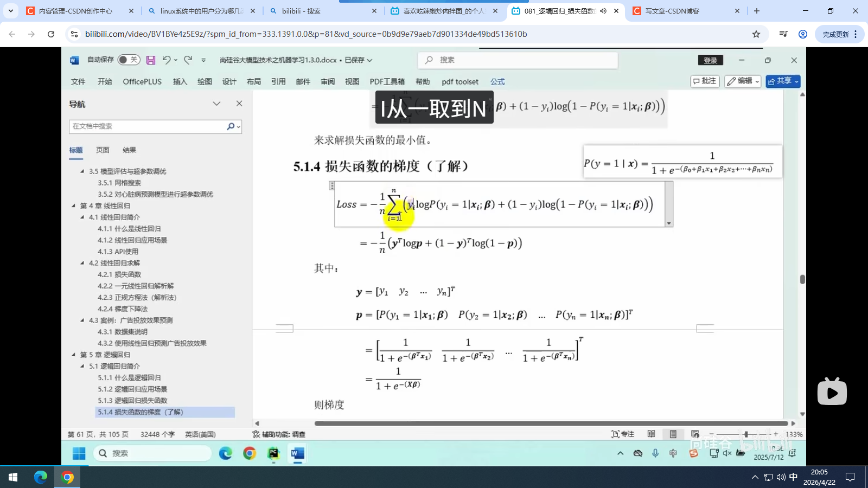Screen dimensions: 868x488
Task: Open Microsoft Edge in the recorded taskbar
Action: [226, 453]
